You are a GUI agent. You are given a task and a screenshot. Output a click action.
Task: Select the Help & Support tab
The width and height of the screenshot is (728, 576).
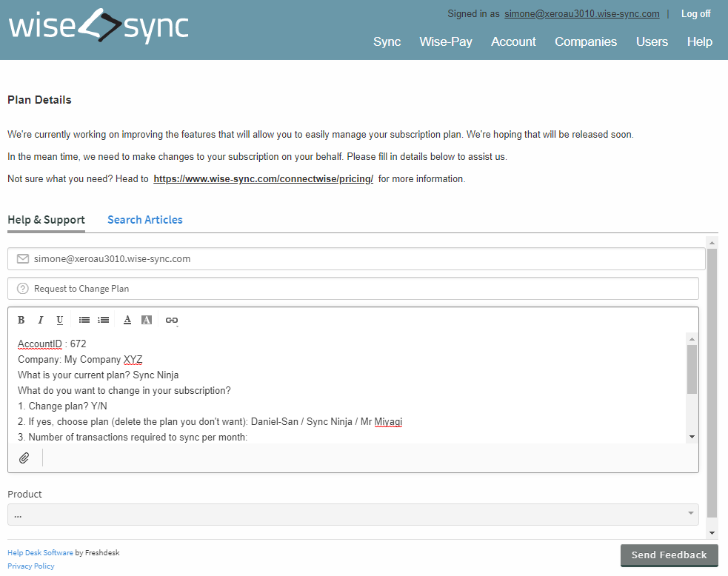point(46,220)
